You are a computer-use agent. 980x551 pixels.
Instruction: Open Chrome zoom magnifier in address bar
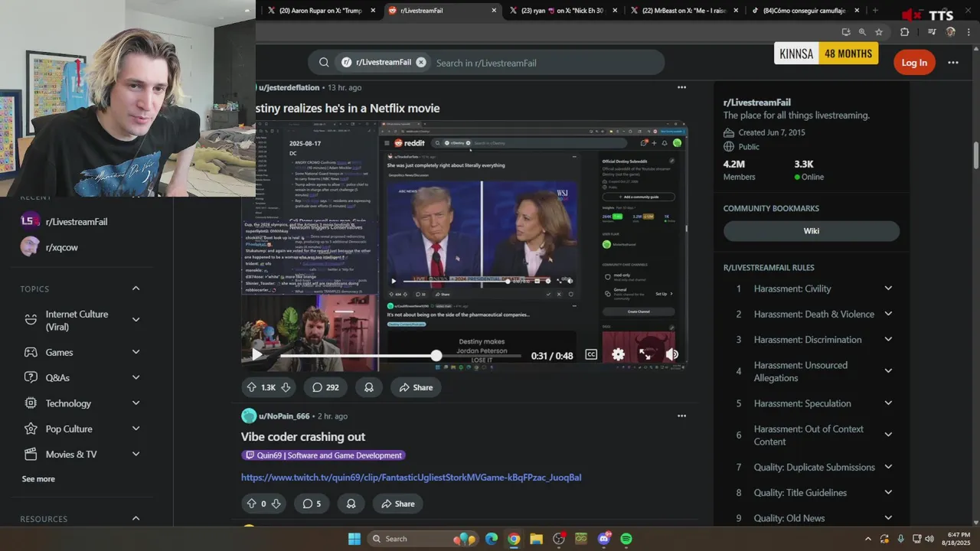coord(862,32)
